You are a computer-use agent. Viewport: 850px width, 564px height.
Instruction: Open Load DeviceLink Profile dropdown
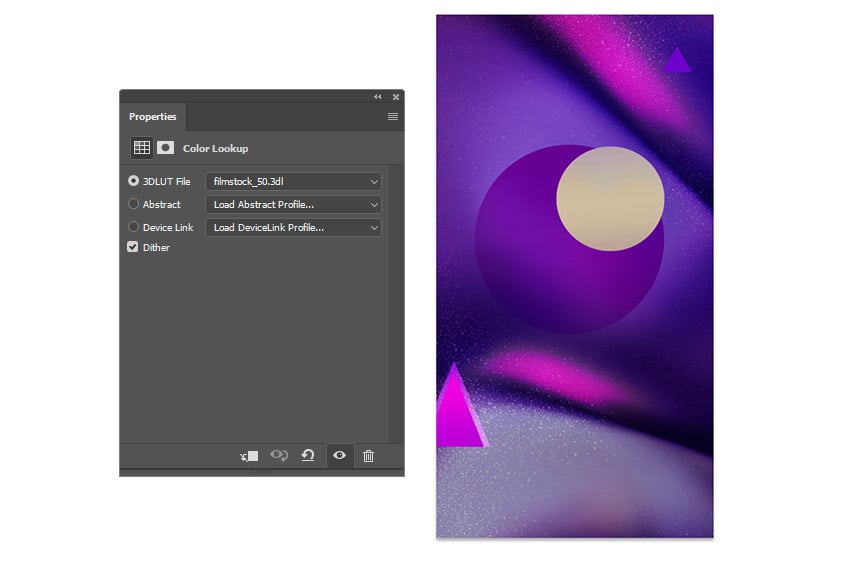click(x=293, y=227)
